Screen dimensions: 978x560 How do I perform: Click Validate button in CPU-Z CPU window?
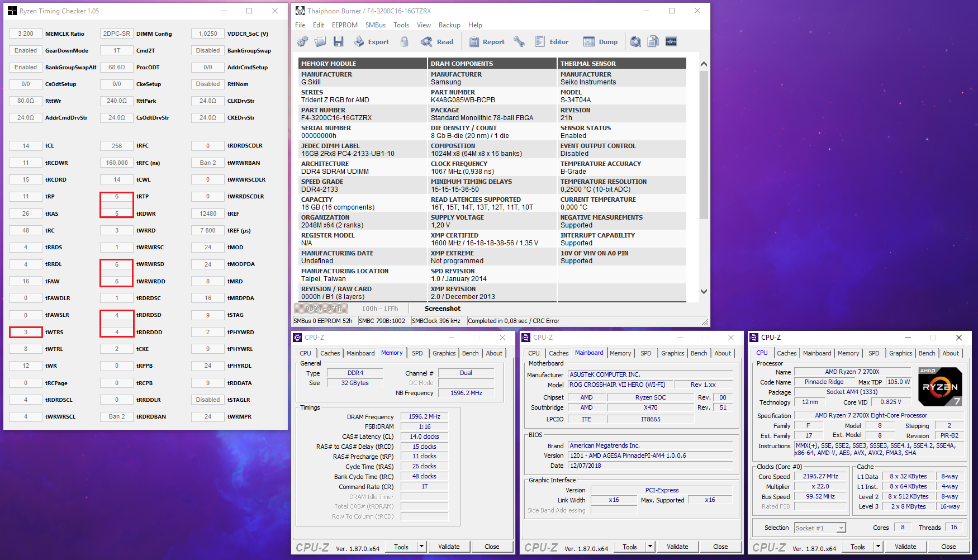tap(905, 547)
